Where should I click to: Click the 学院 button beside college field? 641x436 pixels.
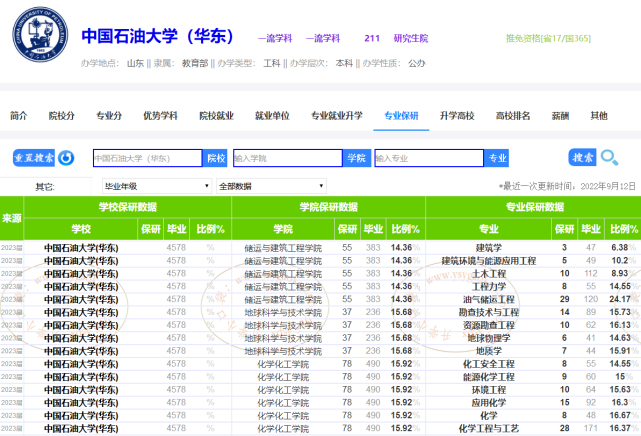point(356,158)
